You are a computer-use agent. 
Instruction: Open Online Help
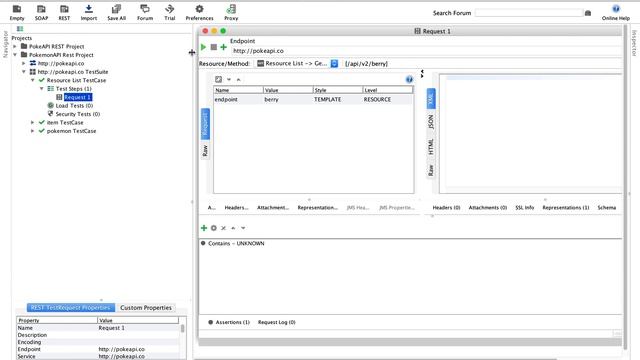(616, 13)
